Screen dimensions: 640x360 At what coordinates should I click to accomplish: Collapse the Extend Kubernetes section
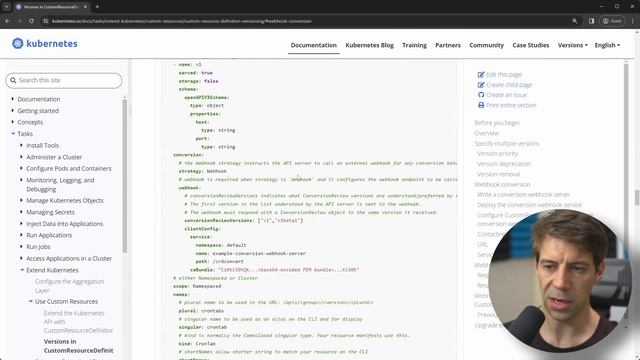[x=22, y=270]
